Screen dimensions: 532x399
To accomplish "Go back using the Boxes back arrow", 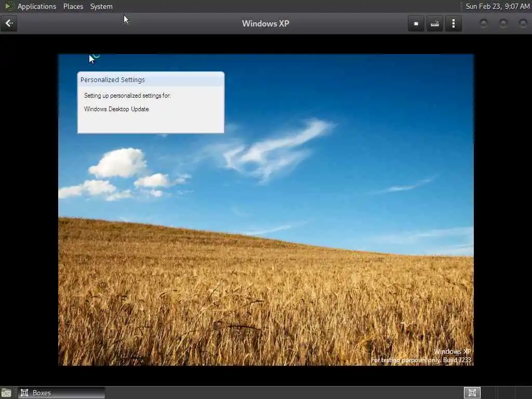I will pos(9,23).
